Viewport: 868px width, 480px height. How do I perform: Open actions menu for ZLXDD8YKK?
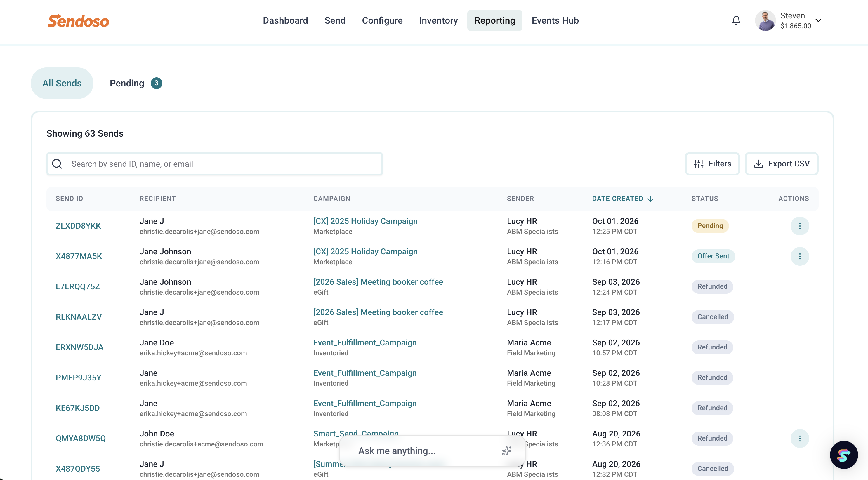pos(800,226)
